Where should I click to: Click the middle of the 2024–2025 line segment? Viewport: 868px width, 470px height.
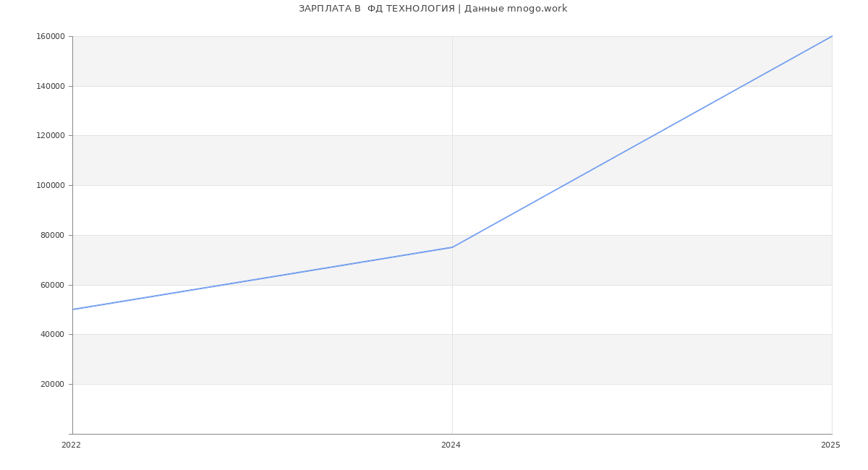[642, 142]
